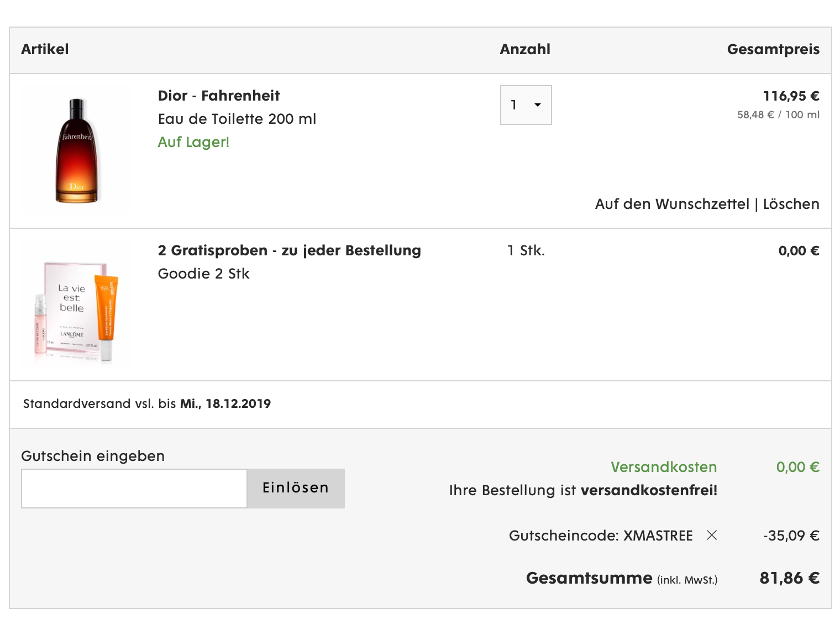Viewport: 840px width, 619px height.
Task: Click the Dior Fahrenheit bottle image
Action: click(77, 150)
